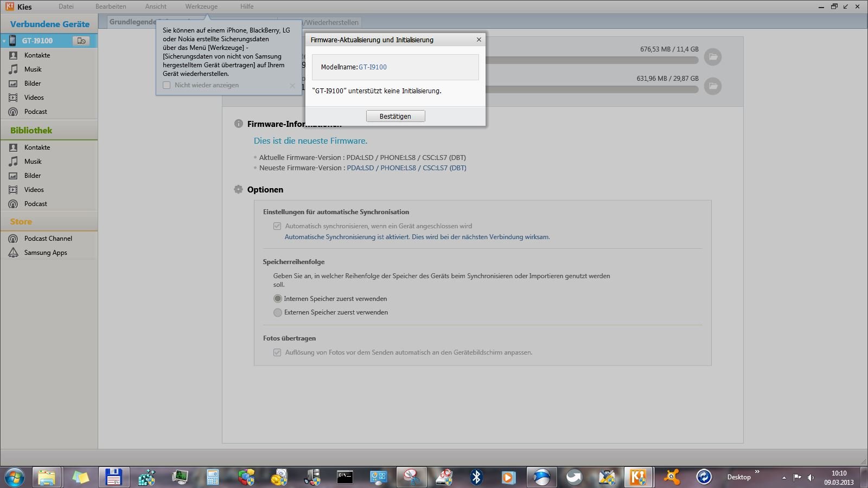This screenshot has height=488, width=868.
Task: Click the orange avast taskbar icon
Action: (x=672, y=477)
